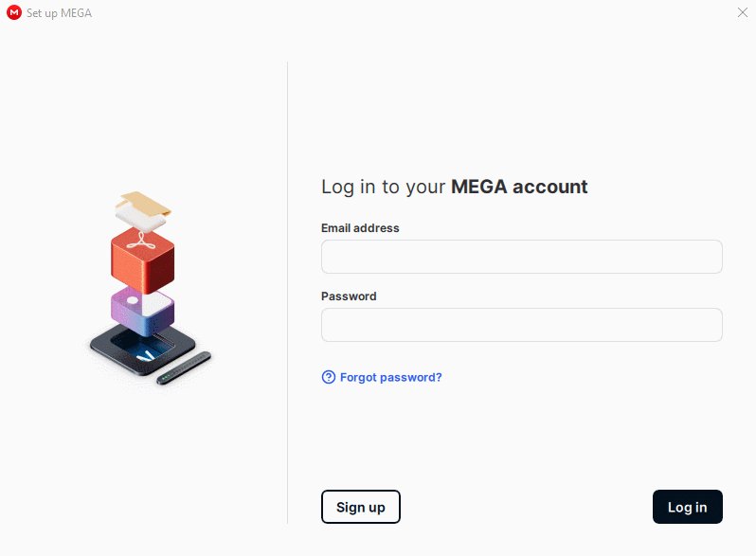Focus the Password input field
The width and height of the screenshot is (756, 556).
(522, 325)
